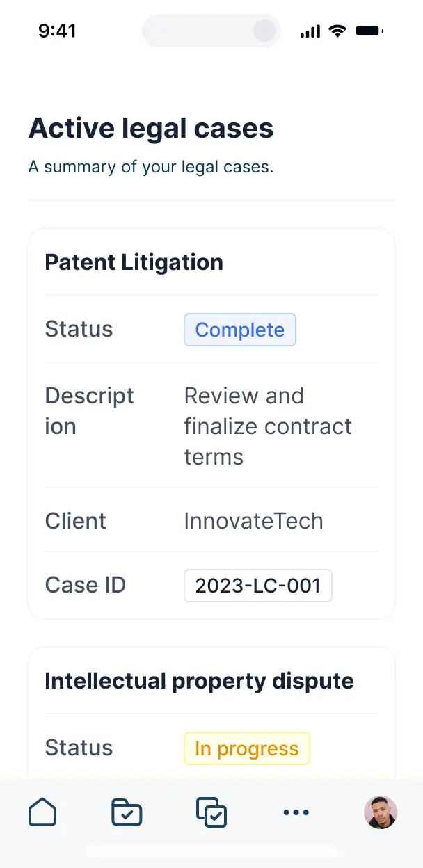The image size is (423, 868).
Task: Tap the ellipsis More icon
Action: click(296, 812)
